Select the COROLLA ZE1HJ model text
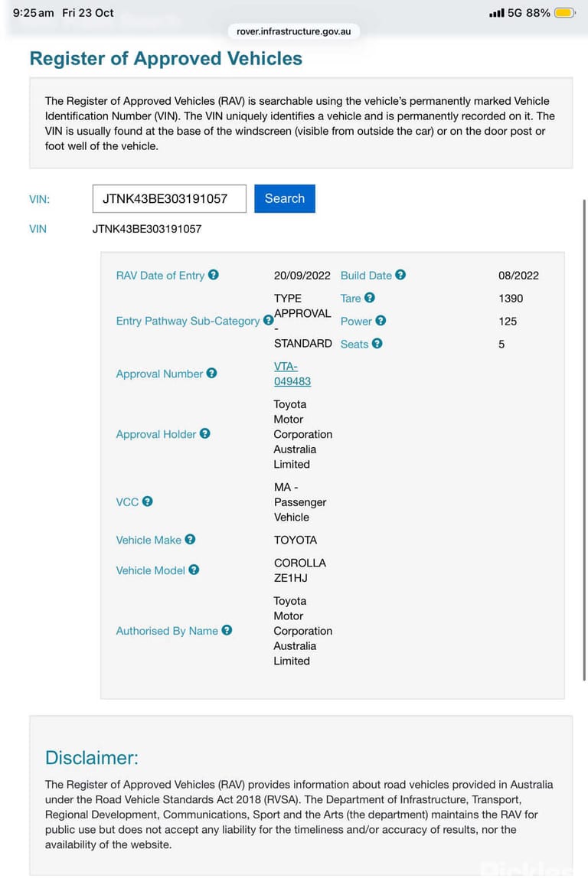 [299, 570]
